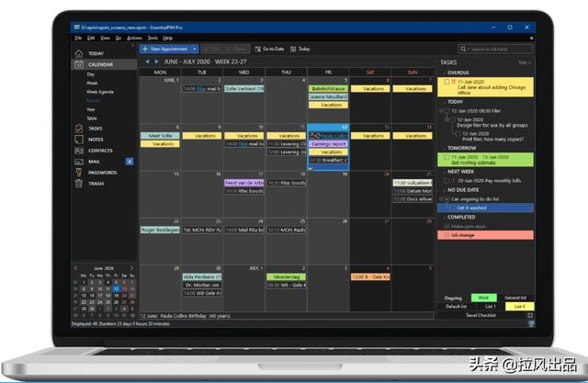Click the Search in All Fields box

click(x=495, y=49)
